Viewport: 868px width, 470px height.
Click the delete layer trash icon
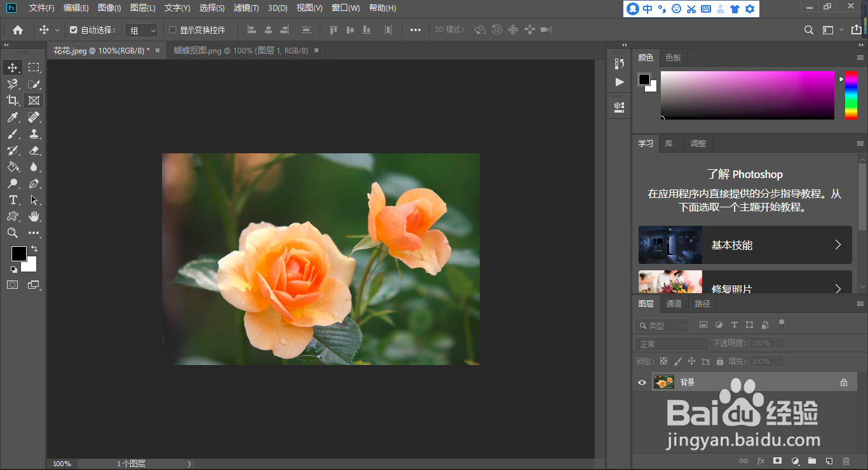pyautogui.click(x=846, y=460)
